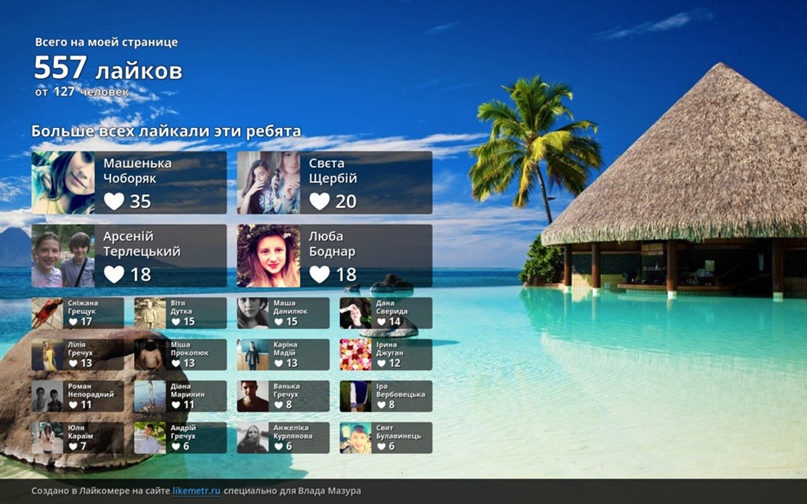
Task: Click the name Роман Непорадний
Action: (x=91, y=390)
